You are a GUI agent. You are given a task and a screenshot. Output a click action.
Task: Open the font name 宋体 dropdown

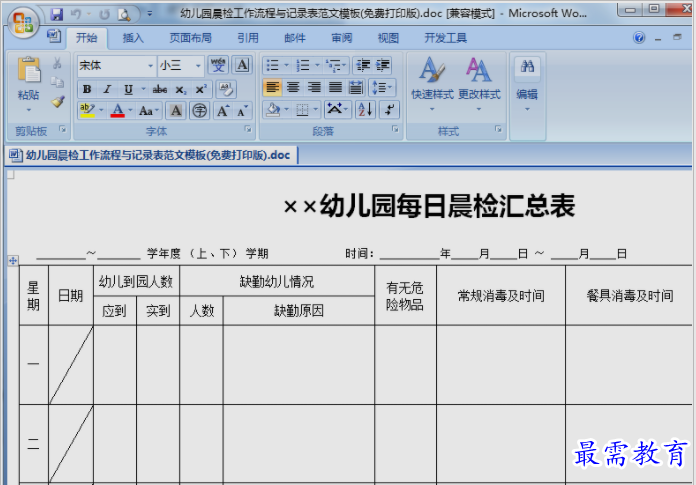150,66
